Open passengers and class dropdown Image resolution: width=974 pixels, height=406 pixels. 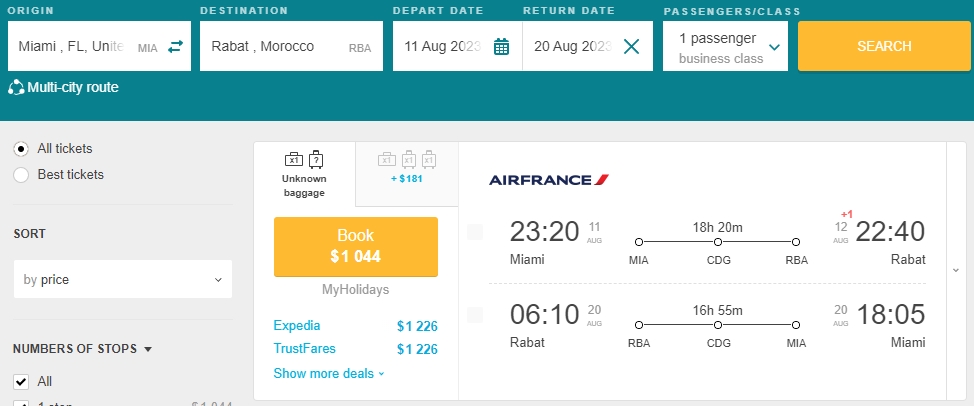725,46
